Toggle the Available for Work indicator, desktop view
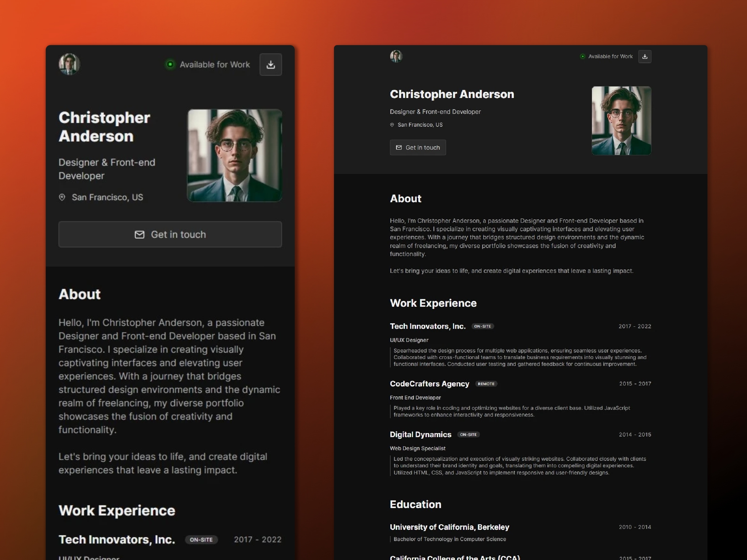 coord(582,56)
